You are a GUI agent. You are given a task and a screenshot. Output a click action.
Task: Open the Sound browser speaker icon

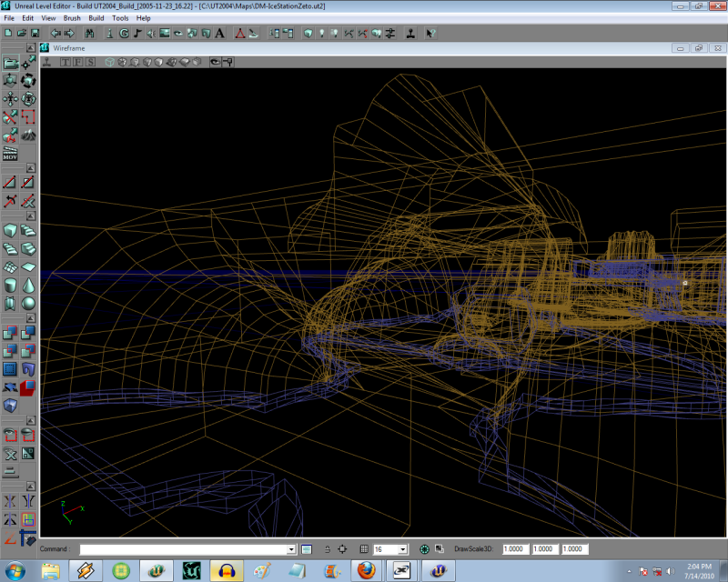point(151,34)
